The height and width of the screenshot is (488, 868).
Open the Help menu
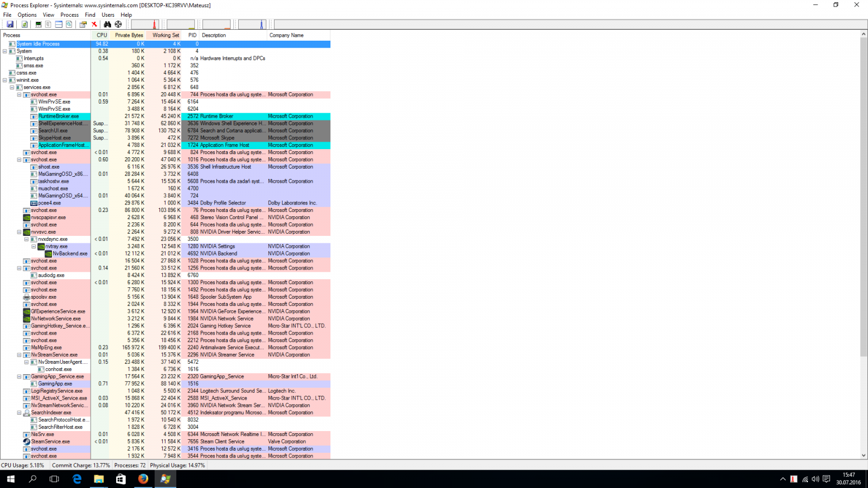click(126, 15)
